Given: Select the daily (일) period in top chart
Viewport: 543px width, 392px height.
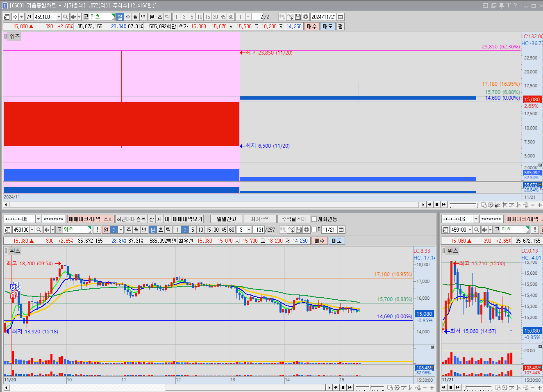Looking at the screenshot, I should click(120, 17).
